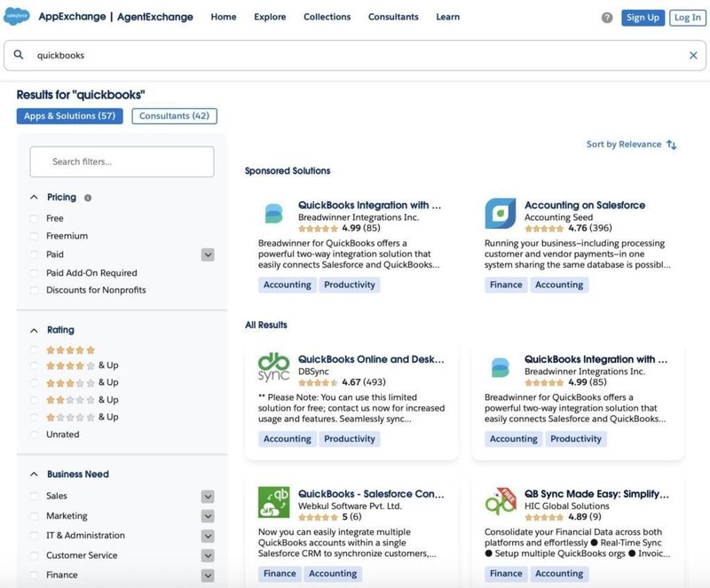Image resolution: width=710 pixels, height=588 pixels.
Task: Check the Paid pricing filter
Action: tap(34, 255)
